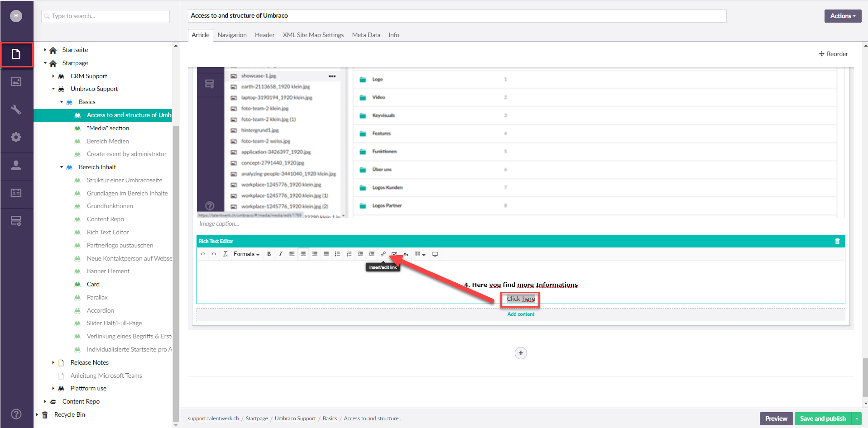Expand the Recycle Bin node
The width and height of the screenshot is (868, 428).
pos(37,414)
